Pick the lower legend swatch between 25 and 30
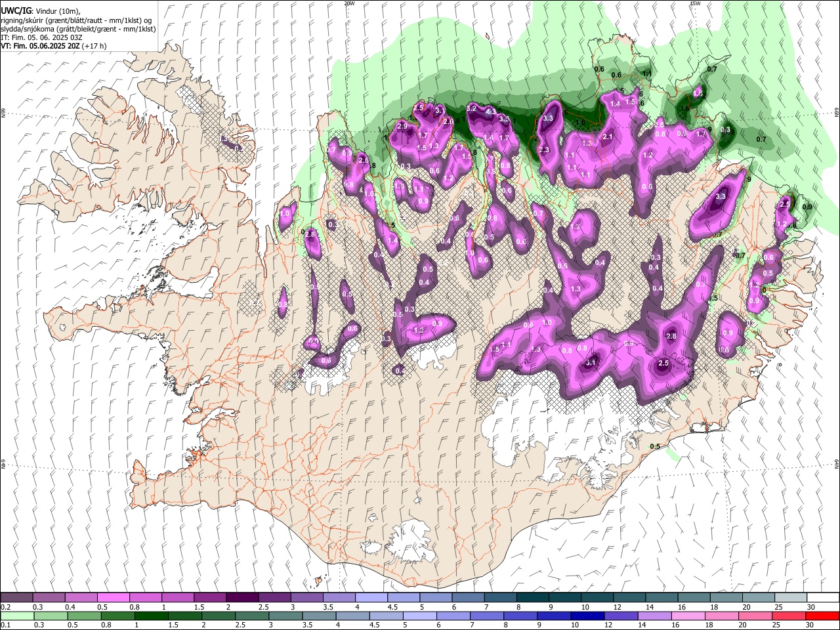This screenshot has width=840, height=630. point(789,616)
